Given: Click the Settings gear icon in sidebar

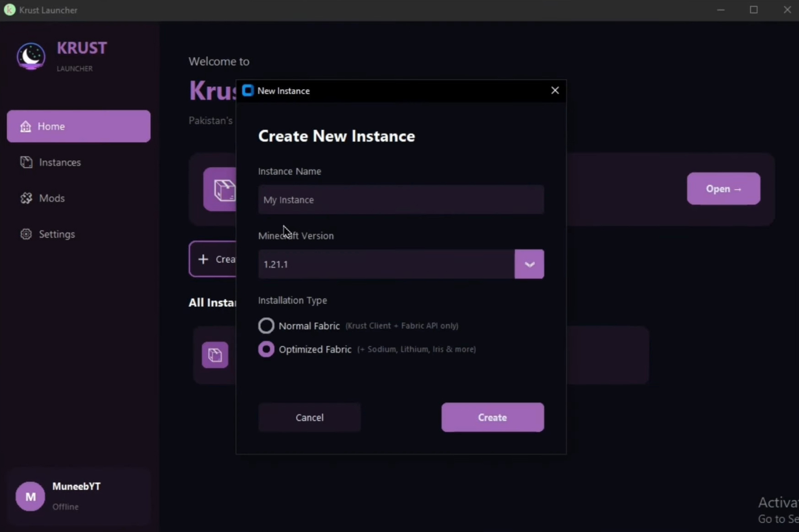Looking at the screenshot, I should point(26,234).
